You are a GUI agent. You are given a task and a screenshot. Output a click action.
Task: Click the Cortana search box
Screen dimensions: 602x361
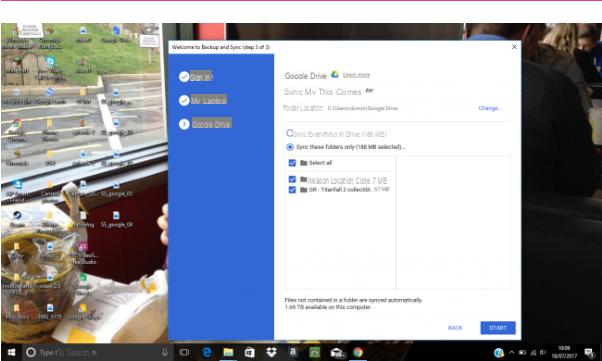pyautogui.click(x=96, y=352)
